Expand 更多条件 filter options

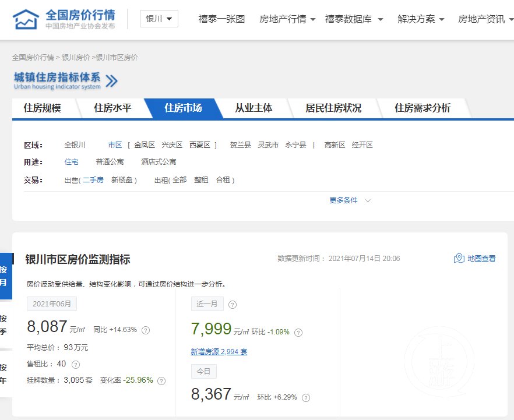tap(350, 200)
